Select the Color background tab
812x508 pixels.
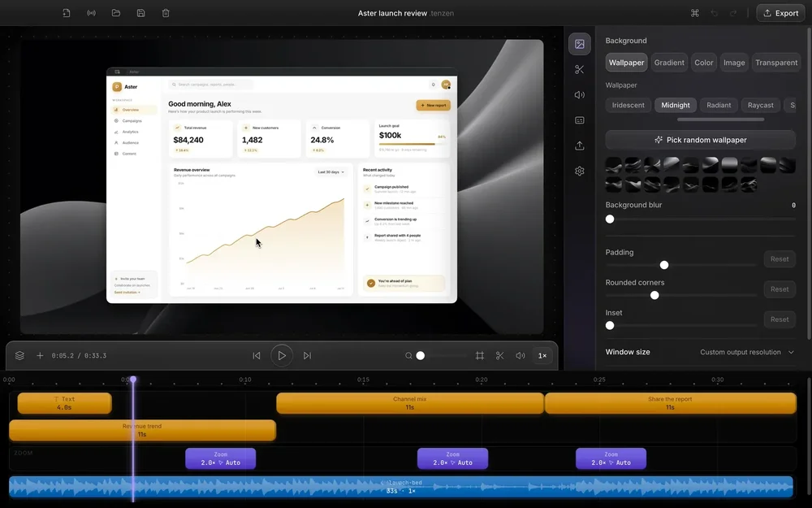click(704, 63)
